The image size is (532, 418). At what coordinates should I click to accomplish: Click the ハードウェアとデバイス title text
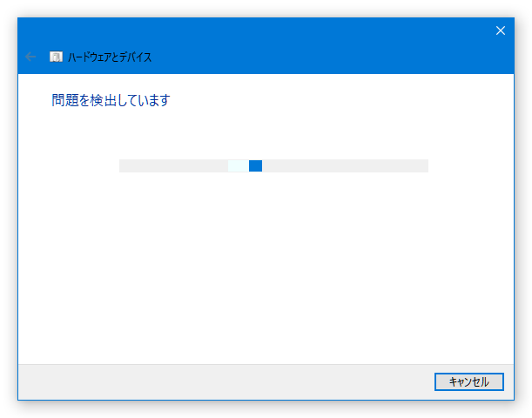coord(110,57)
